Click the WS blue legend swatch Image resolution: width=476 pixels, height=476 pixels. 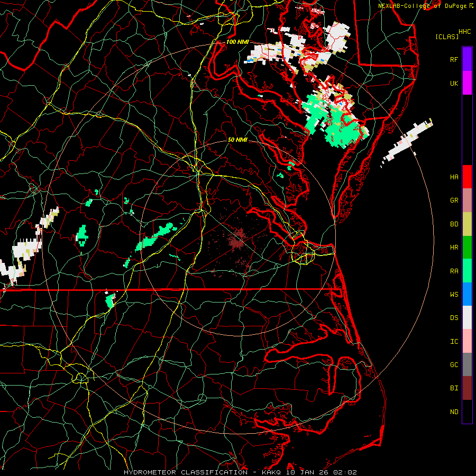tap(467, 294)
